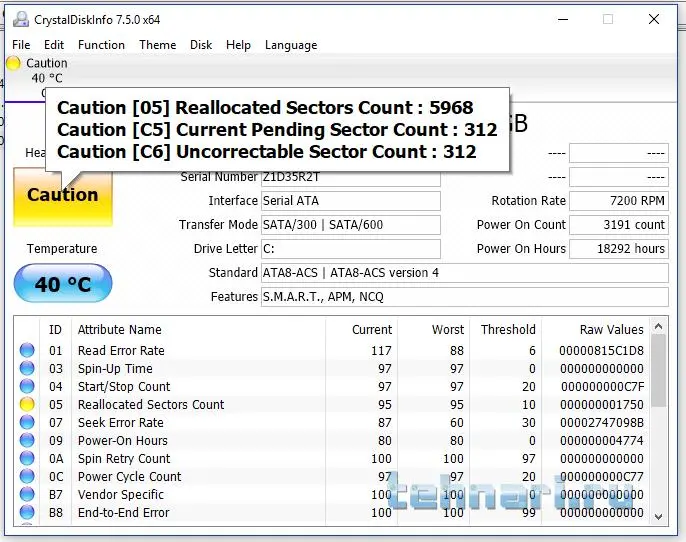Click the blue Spin Retry Count status orb
The width and height of the screenshot is (686, 542).
pos(27,459)
